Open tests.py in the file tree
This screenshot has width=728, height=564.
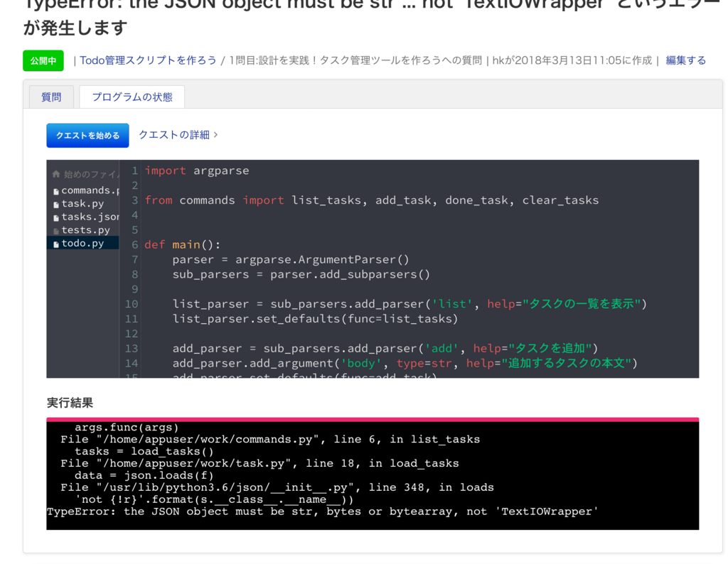click(x=86, y=230)
